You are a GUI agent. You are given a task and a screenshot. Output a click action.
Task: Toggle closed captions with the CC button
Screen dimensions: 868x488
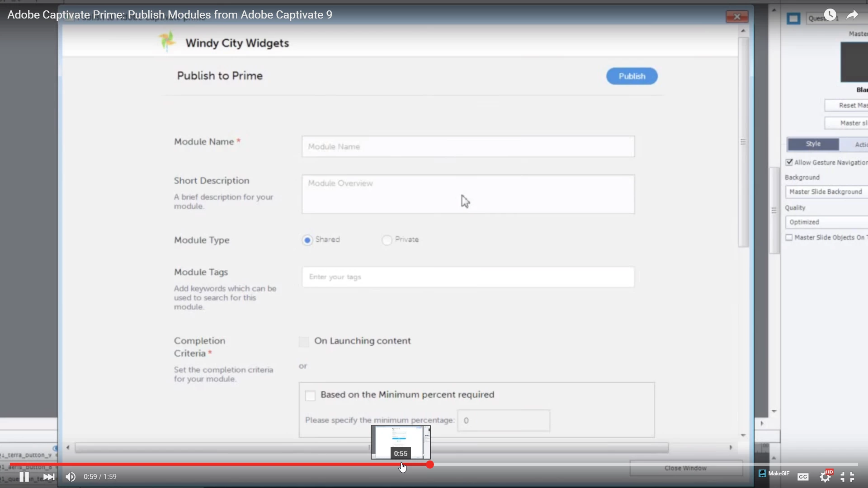[x=803, y=477]
